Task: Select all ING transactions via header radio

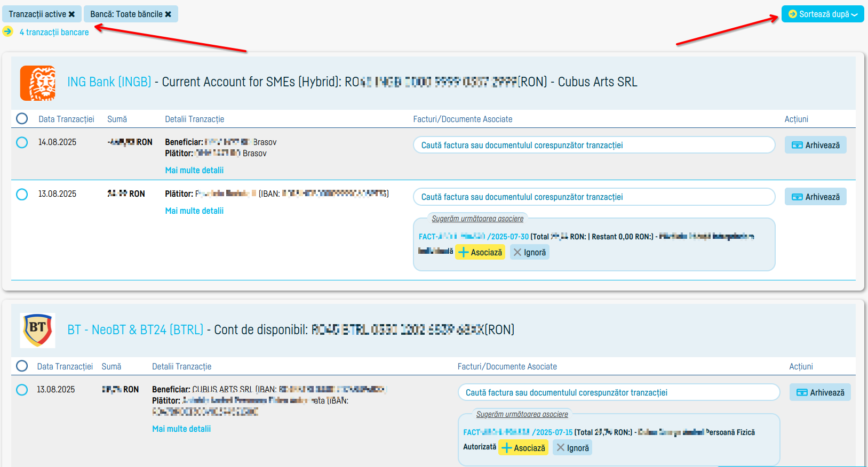Action: coord(22,118)
